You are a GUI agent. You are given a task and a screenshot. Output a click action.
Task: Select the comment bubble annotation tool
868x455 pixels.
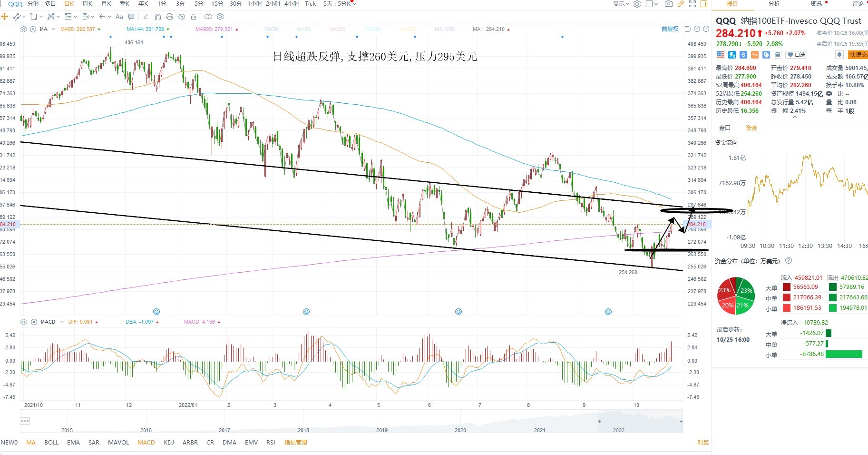[x=131, y=17]
